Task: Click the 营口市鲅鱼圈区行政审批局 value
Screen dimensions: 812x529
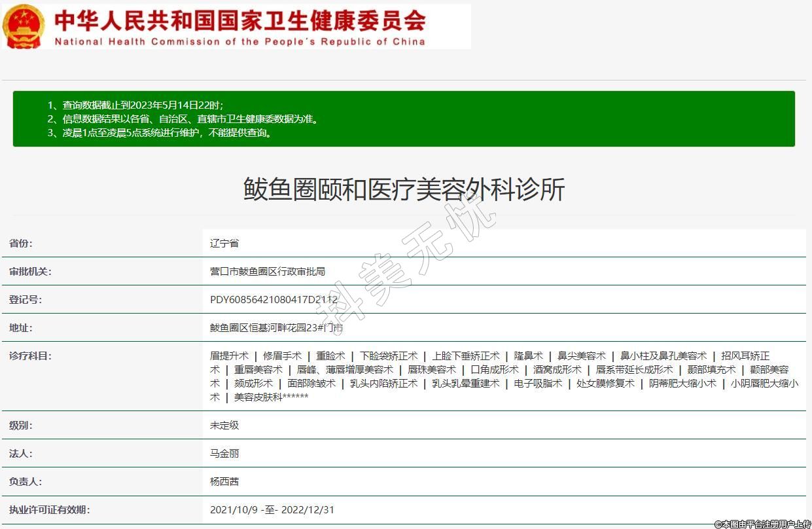Action: point(268,271)
